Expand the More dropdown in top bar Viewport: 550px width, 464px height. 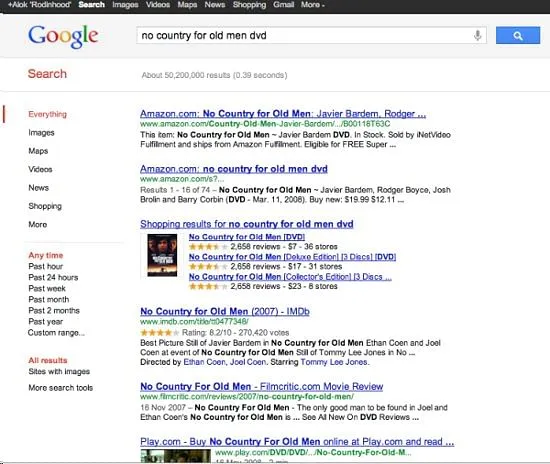click(x=313, y=5)
